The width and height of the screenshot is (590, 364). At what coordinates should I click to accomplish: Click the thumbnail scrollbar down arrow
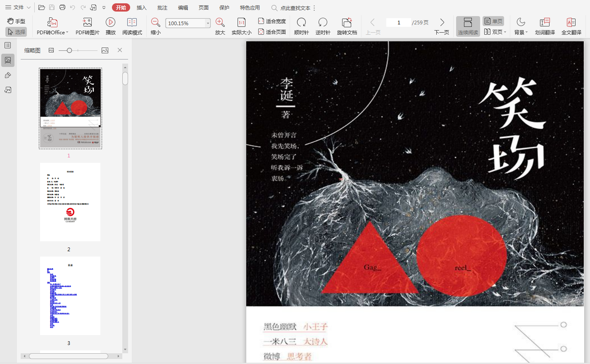[125, 350]
